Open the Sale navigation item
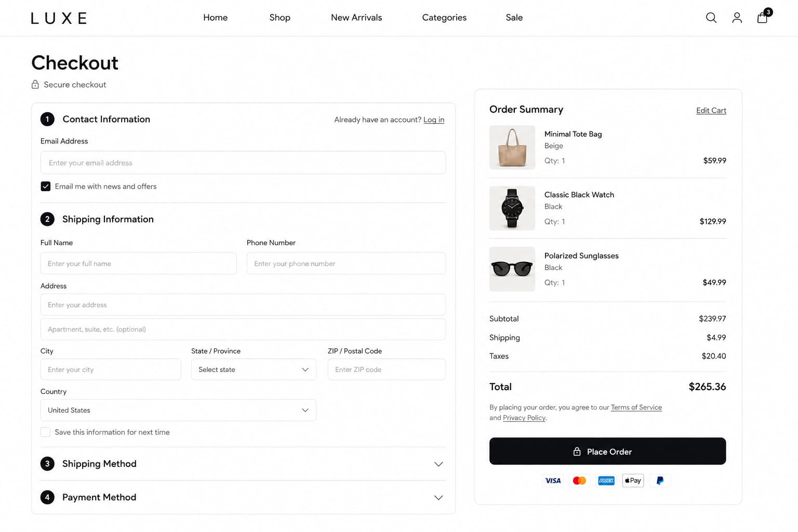This screenshot has height=532, width=798. (x=514, y=18)
